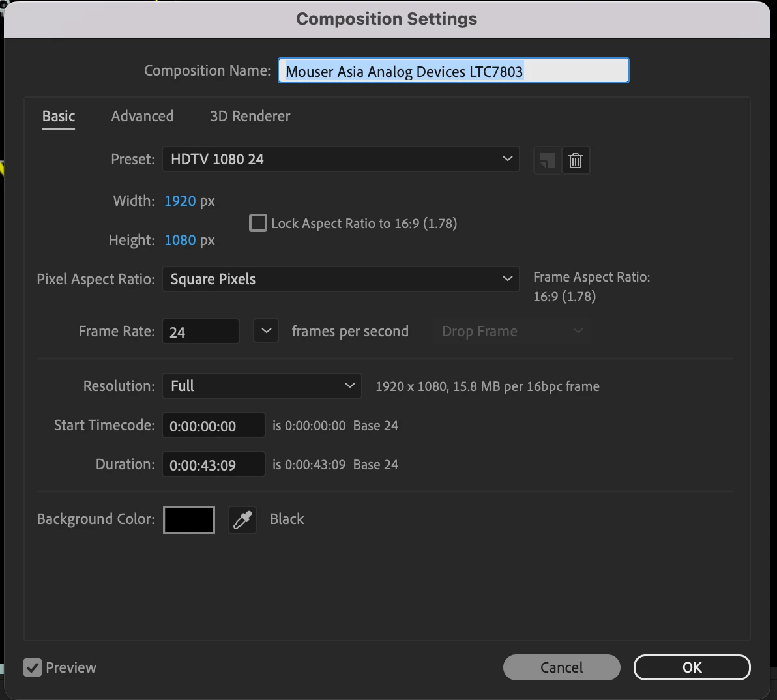Open the Preset dropdown HDTV 1080 24

[340, 159]
